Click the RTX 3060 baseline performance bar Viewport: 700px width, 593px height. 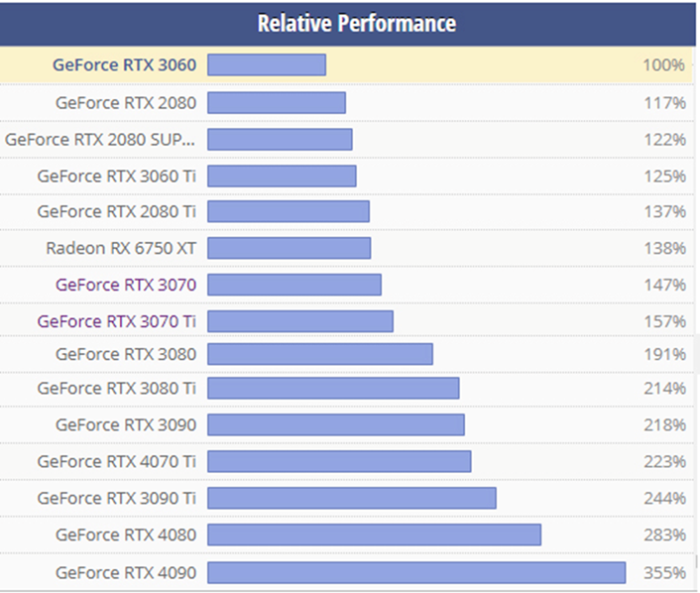tap(267, 65)
